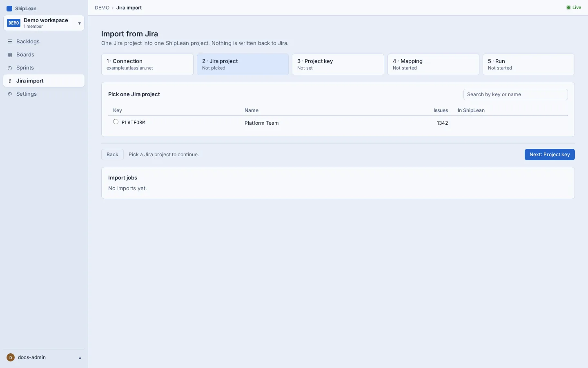Click the Settings gear icon
This screenshot has height=368, width=588.
[x=10, y=94]
